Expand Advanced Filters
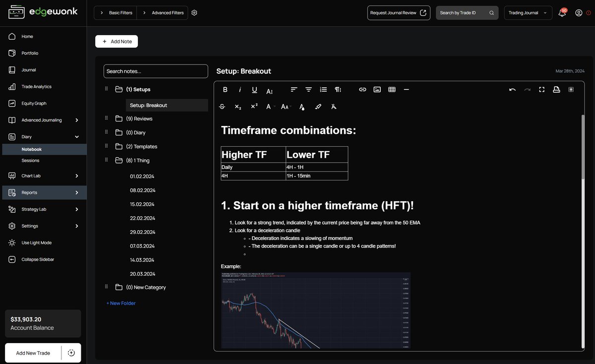The width and height of the screenshot is (595, 364). (163, 13)
